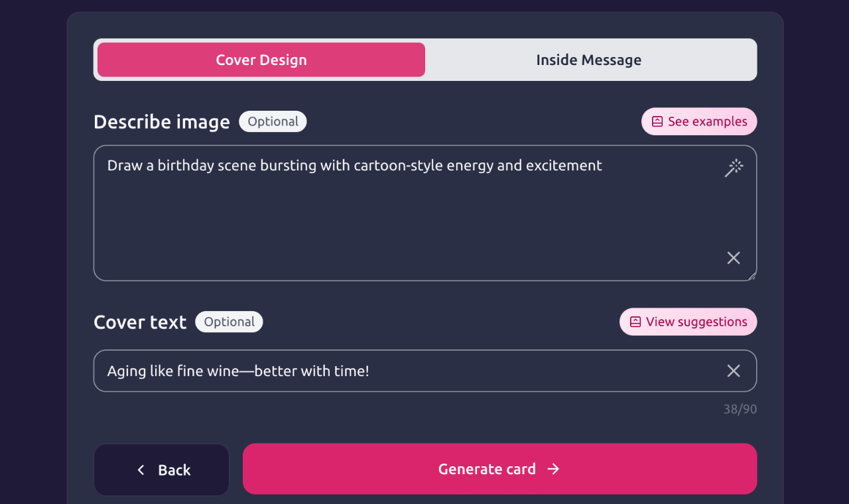Image resolution: width=849 pixels, height=504 pixels.
Task: Click the magic wand enhance prompt icon
Action: 734,168
